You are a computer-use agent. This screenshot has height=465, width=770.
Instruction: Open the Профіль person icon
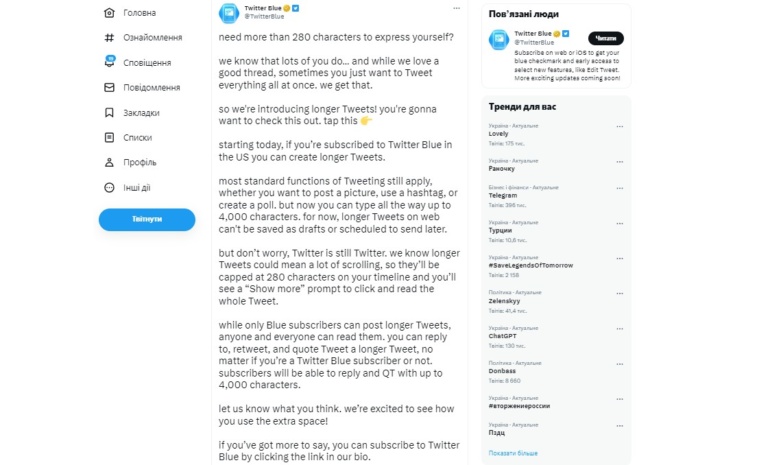click(x=109, y=162)
